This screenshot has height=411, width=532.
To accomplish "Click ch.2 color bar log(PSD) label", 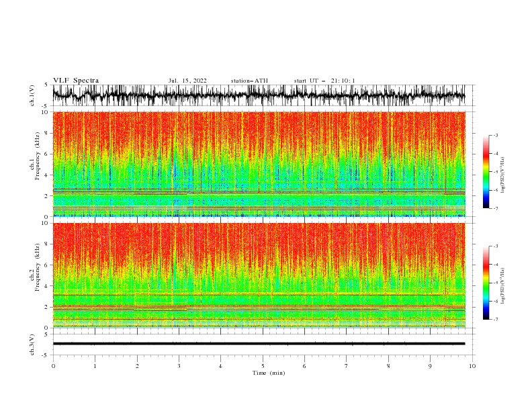I will click(x=502, y=286).
